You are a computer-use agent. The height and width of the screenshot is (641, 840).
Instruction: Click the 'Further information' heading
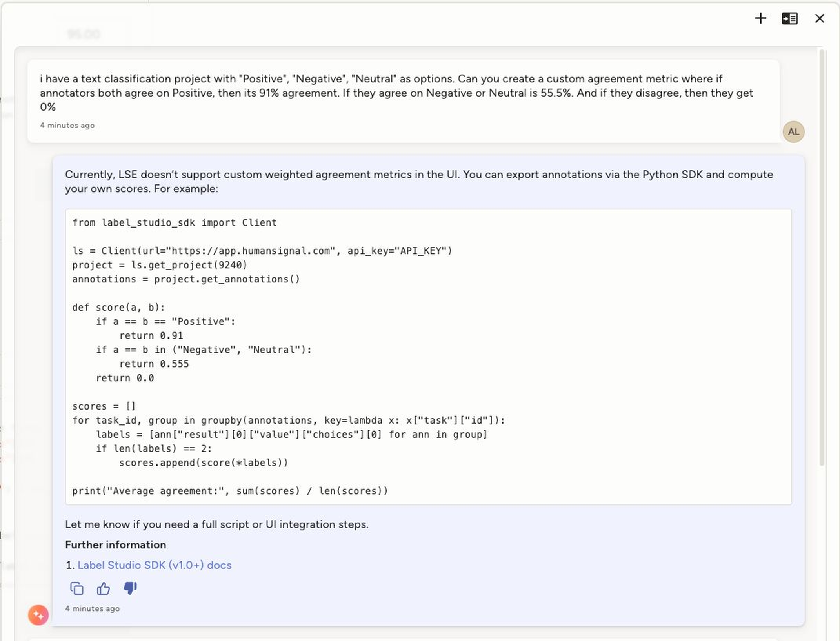coord(115,544)
